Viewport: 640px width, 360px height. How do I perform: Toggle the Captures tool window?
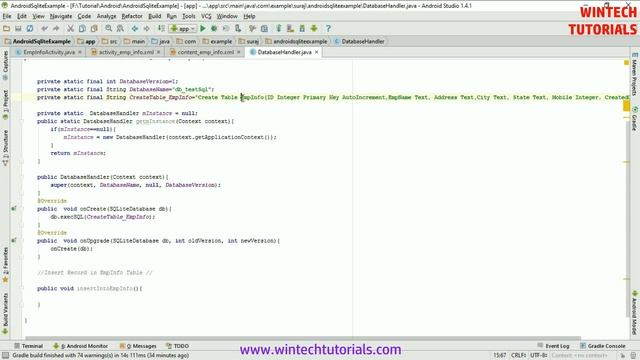5,65
